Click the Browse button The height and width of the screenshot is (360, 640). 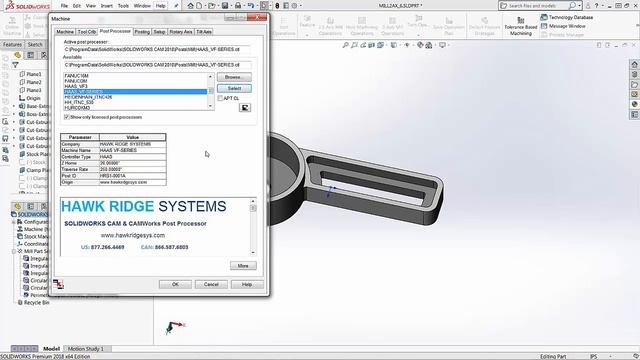tap(234, 77)
